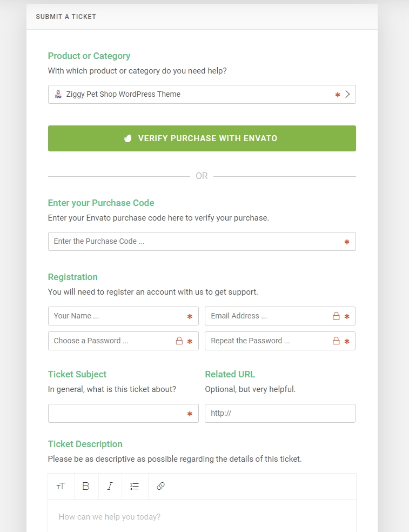Click the text size icon in editor toolbar

[61, 487]
